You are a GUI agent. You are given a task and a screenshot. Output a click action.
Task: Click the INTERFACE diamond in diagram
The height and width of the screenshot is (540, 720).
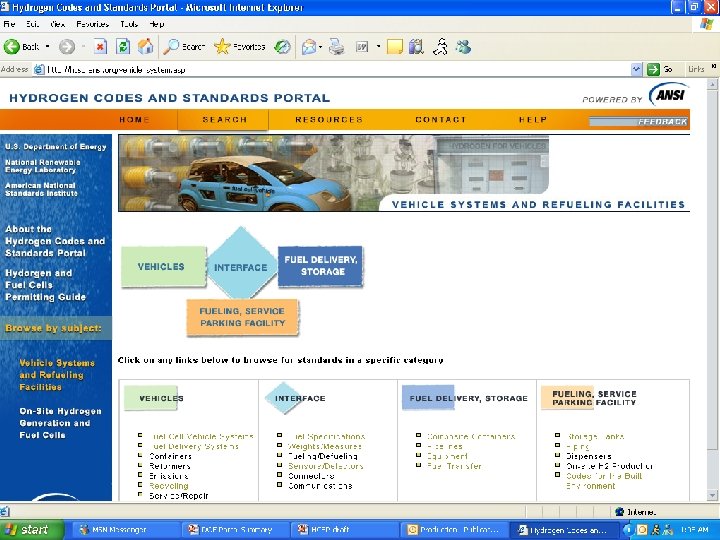(241, 264)
